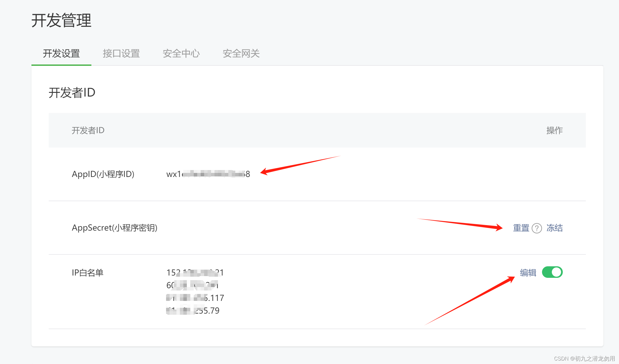Viewport: 619px width, 364px height.
Task: Click the AppID(小程序ID) label
Action: [x=103, y=174]
